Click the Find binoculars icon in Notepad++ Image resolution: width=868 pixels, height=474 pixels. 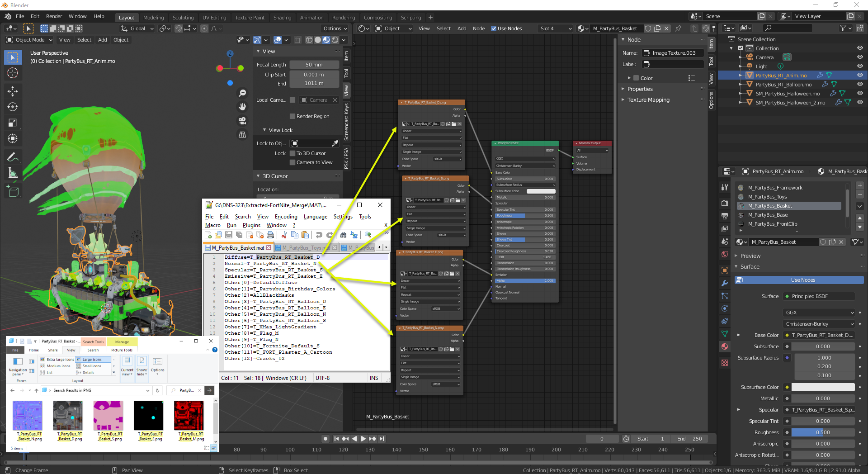point(344,235)
